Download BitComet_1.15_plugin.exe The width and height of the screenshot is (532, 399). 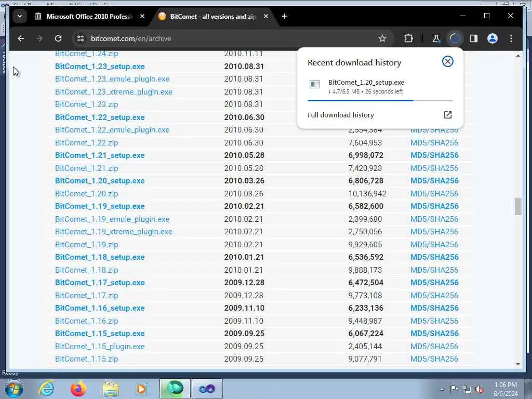(x=100, y=347)
